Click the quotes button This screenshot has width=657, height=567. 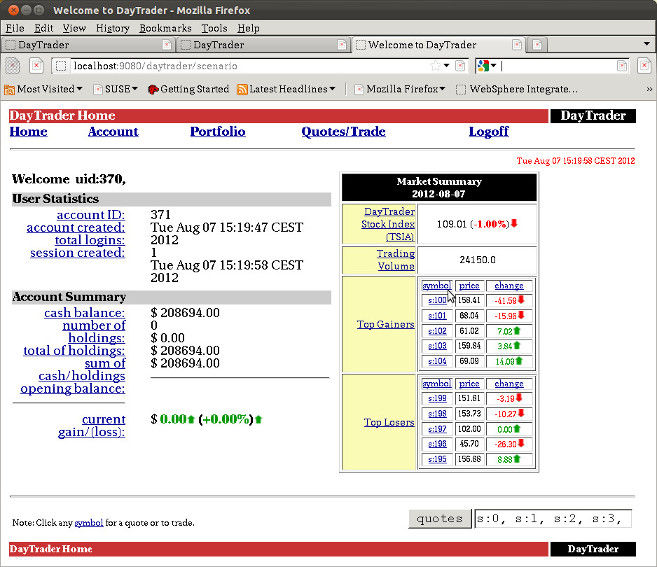coord(440,518)
